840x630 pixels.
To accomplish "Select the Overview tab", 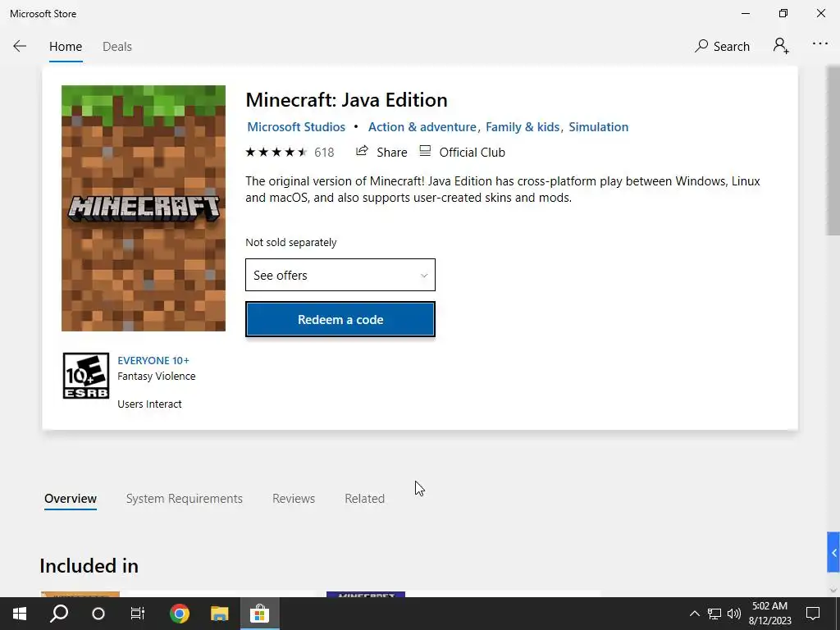I will click(x=71, y=499).
